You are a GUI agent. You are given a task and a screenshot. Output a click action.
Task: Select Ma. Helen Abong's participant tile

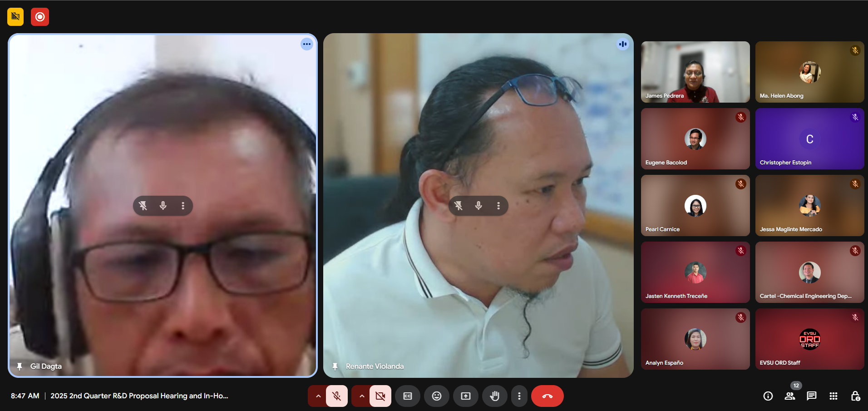point(810,72)
